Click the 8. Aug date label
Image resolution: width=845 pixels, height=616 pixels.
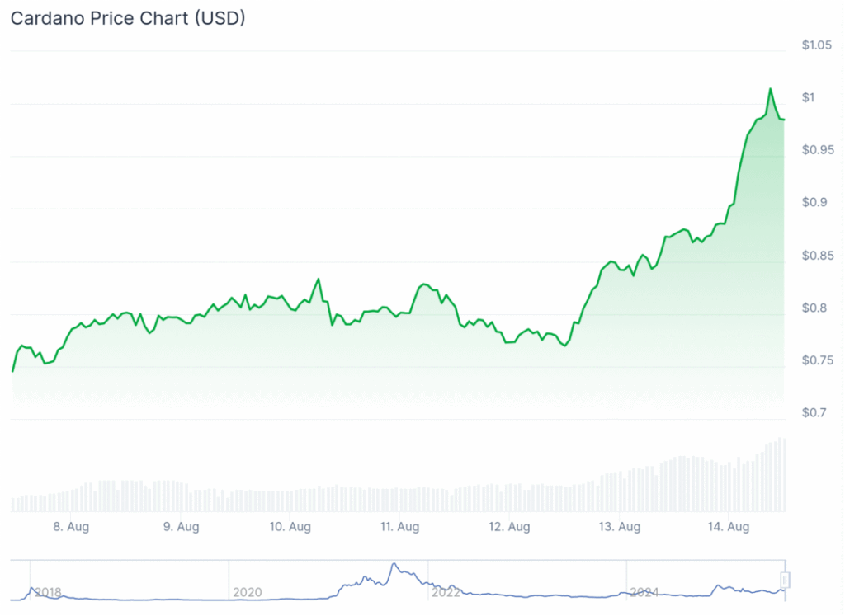(71, 527)
